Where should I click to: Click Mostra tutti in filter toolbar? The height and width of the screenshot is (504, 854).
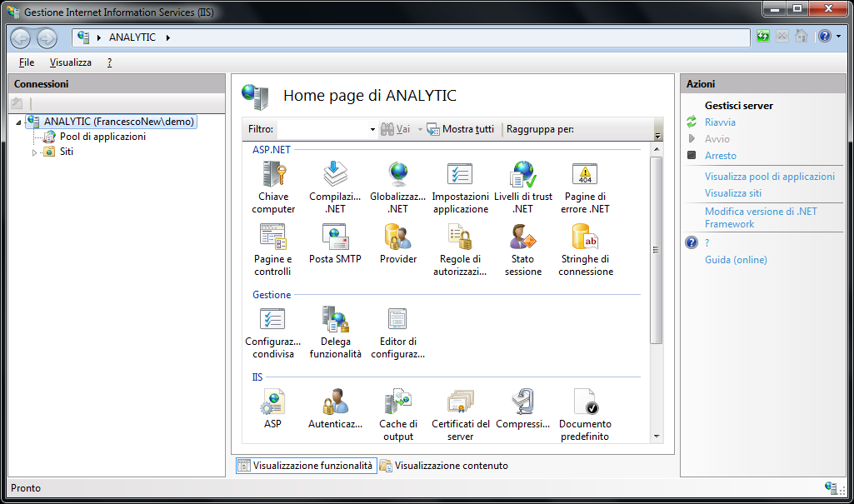coord(461,129)
